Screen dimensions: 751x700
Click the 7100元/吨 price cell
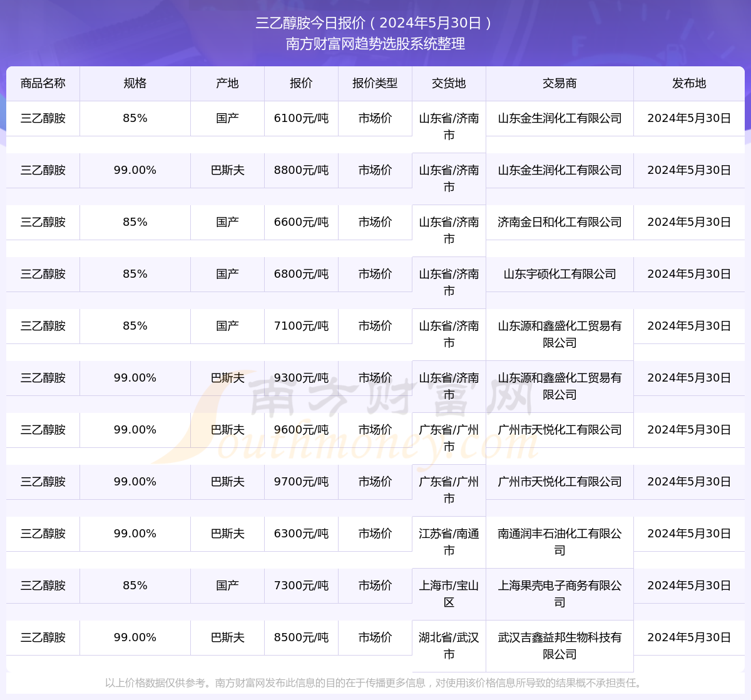coord(301,326)
